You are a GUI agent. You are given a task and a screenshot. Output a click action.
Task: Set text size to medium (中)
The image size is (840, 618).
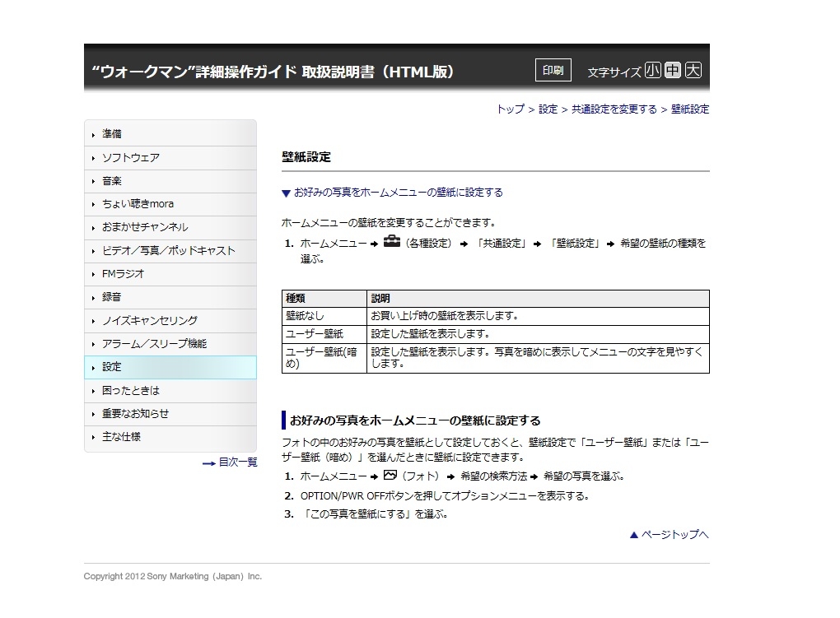(673, 71)
